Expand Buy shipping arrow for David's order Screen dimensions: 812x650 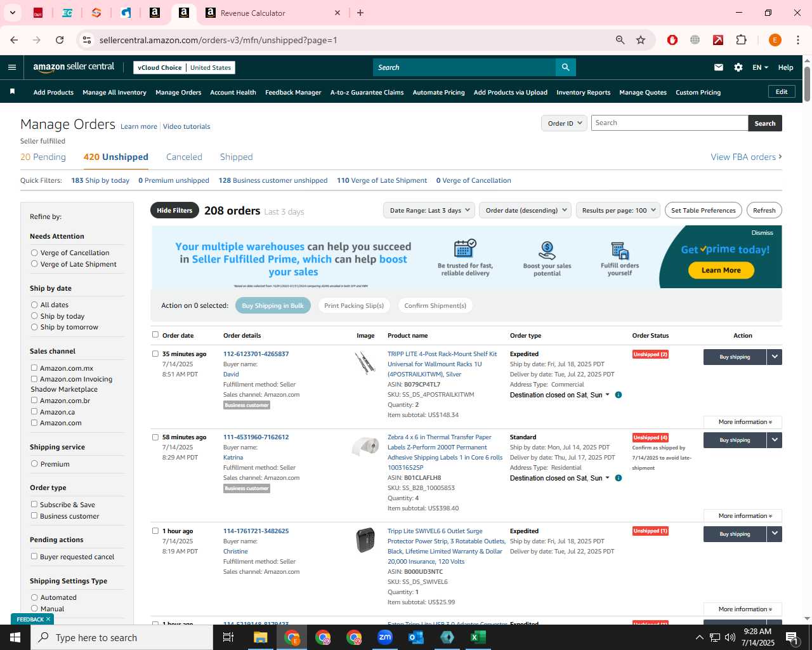coord(775,357)
